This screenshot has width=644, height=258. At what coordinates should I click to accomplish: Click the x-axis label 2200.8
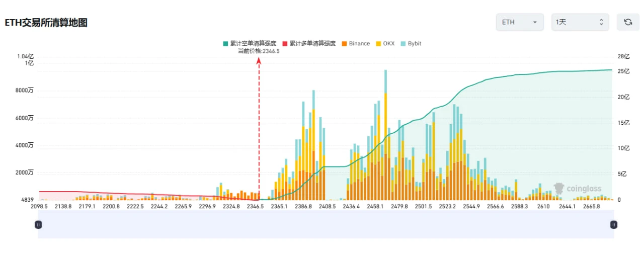(x=111, y=206)
